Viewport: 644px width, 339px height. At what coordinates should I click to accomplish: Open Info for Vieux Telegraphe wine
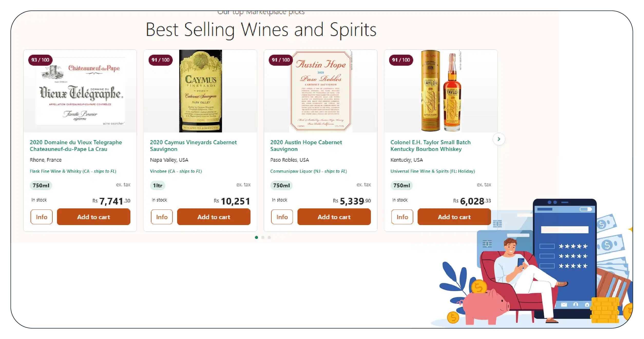[x=42, y=217]
